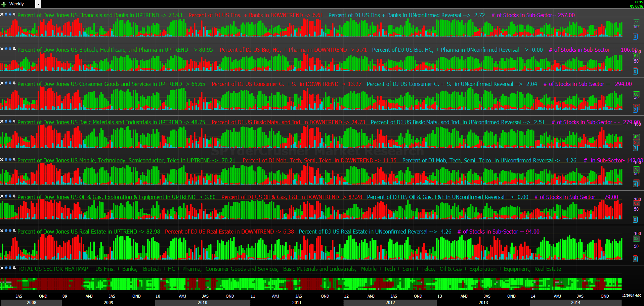This screenshot has height=306, width=644.
Task: Move the Real Estate panel down
Action: 10,231
